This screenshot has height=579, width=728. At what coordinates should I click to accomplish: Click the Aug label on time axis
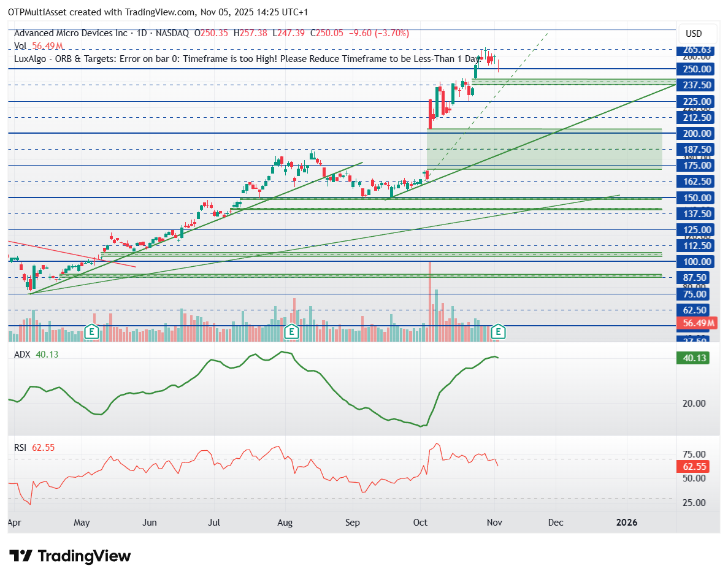coord(285,523)
